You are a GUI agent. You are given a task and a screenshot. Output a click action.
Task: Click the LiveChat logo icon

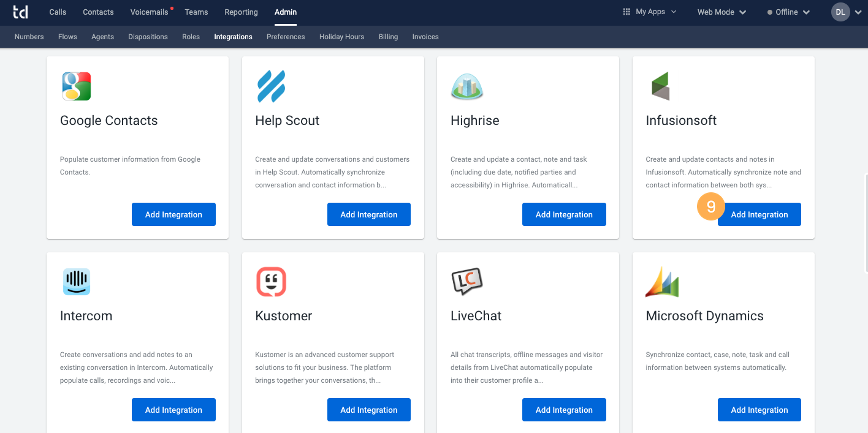click(467, 282)
